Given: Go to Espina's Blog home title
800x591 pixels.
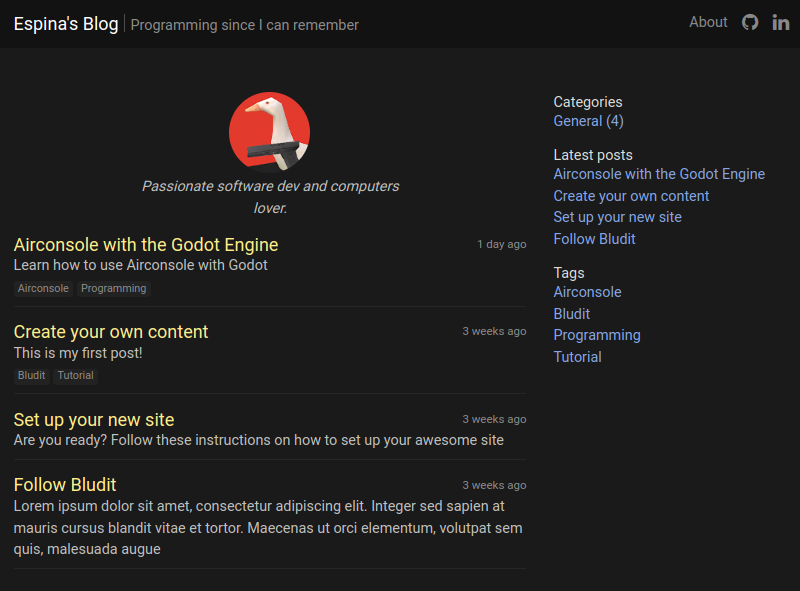Looking at the screenshot, I should pos(66,23).
